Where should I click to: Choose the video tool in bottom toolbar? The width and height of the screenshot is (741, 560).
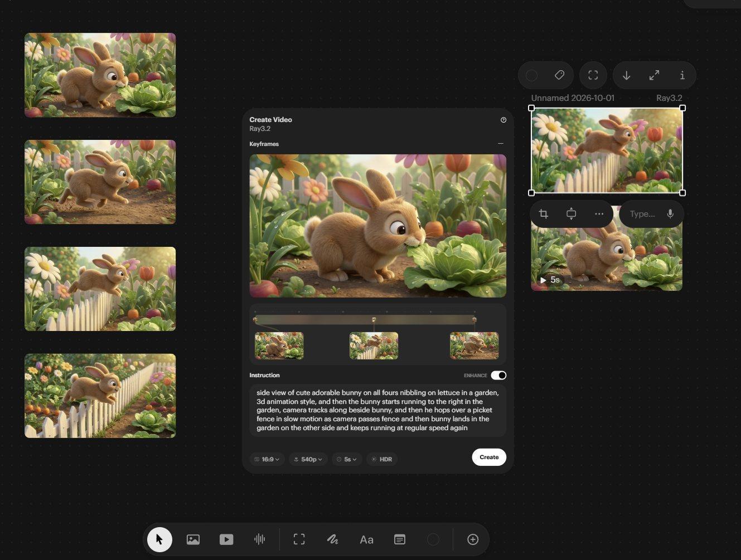(x=226, y=539)
